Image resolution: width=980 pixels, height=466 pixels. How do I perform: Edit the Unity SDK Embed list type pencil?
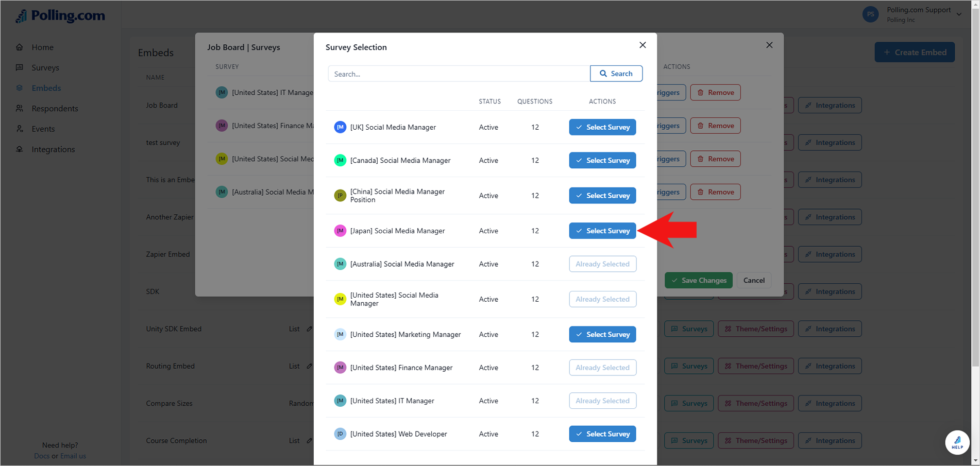[x=309, y=329]
